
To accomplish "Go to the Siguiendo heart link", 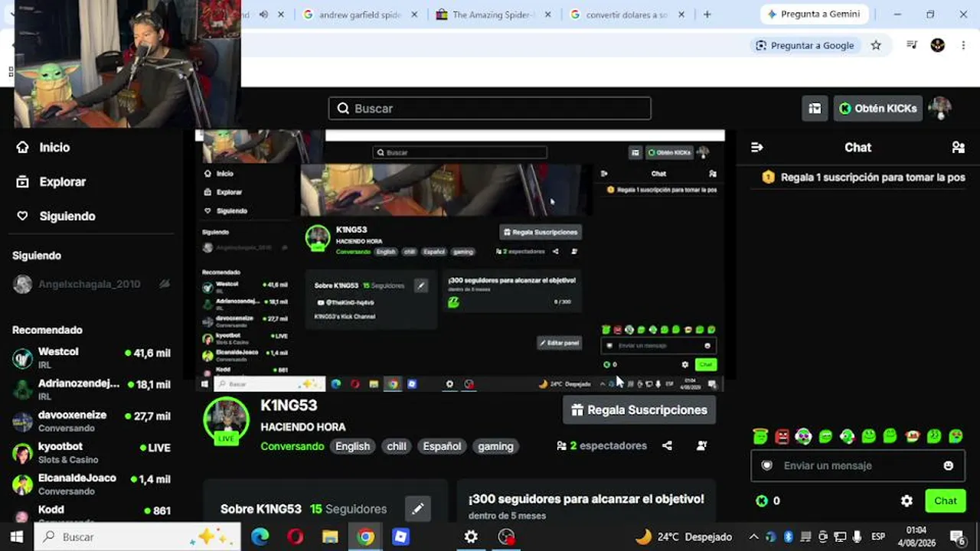I will [x=56, y=217].
